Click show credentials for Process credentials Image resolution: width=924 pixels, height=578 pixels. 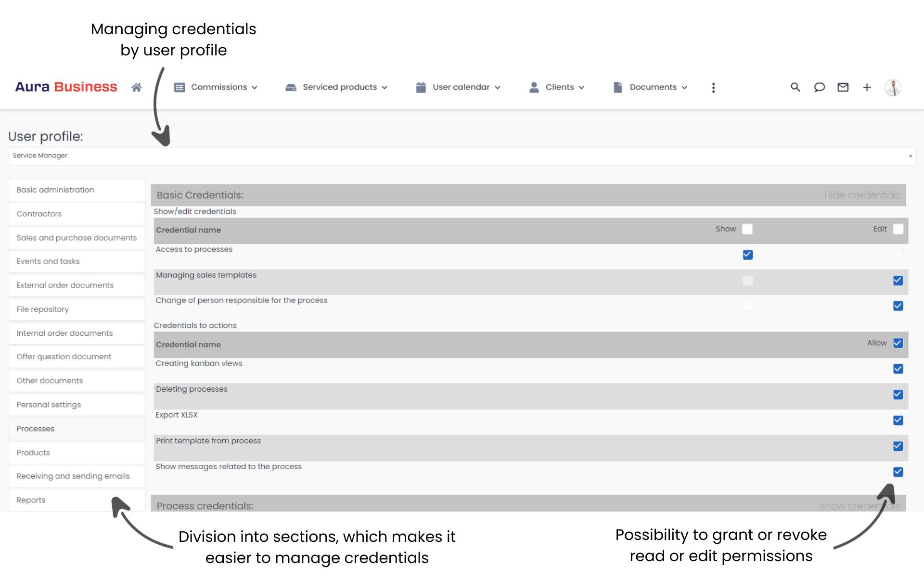point(860,506)
